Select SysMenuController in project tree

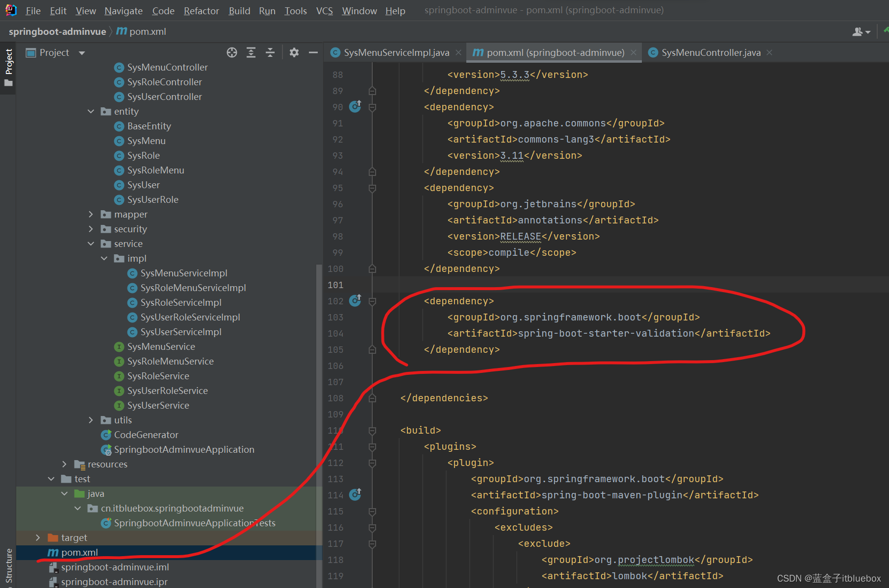tap(167, 67)
